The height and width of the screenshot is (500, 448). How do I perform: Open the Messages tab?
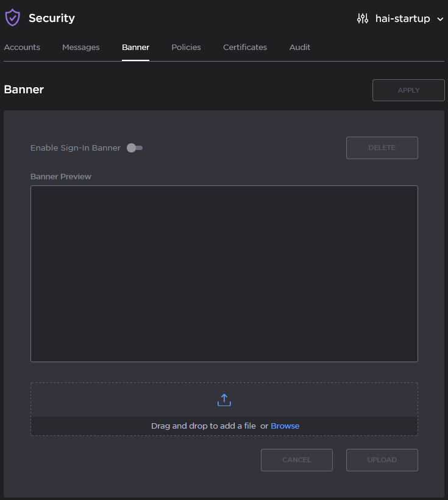click(x=80, y=47)
